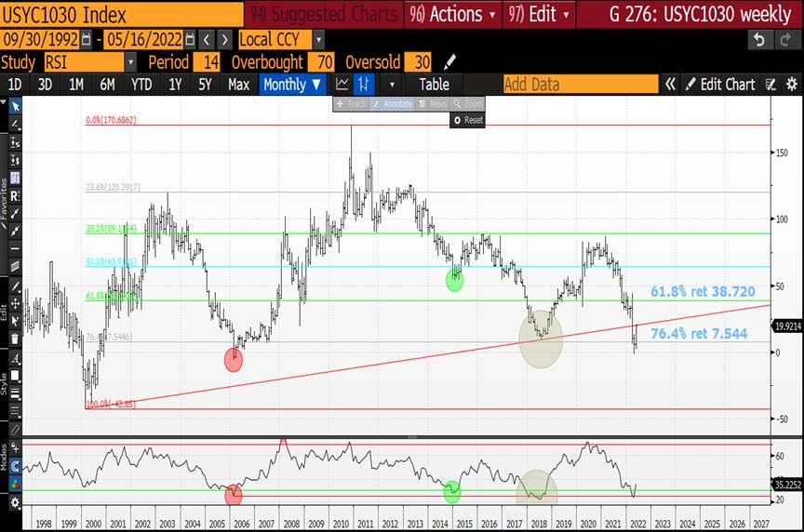Image resolution: width=804 pixels, height=532 pixels.
Task: Click the 0.0%(170.6862) Fibonacci label
Action: [112, 120]
